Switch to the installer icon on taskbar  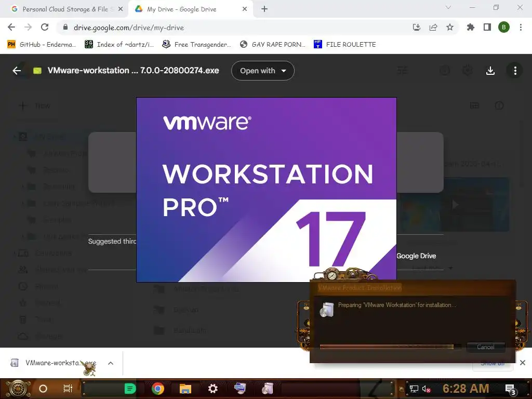[268, 389]
